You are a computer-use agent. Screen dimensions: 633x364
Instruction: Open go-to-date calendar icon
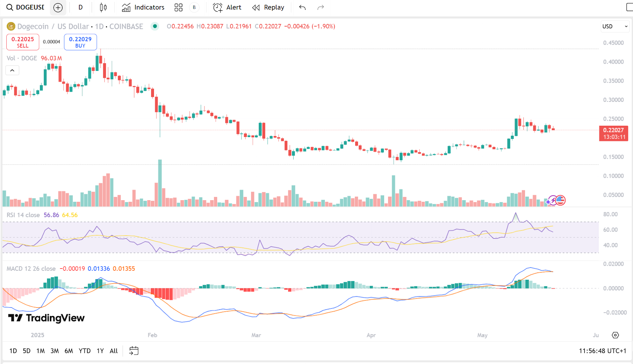coord(134,351)
